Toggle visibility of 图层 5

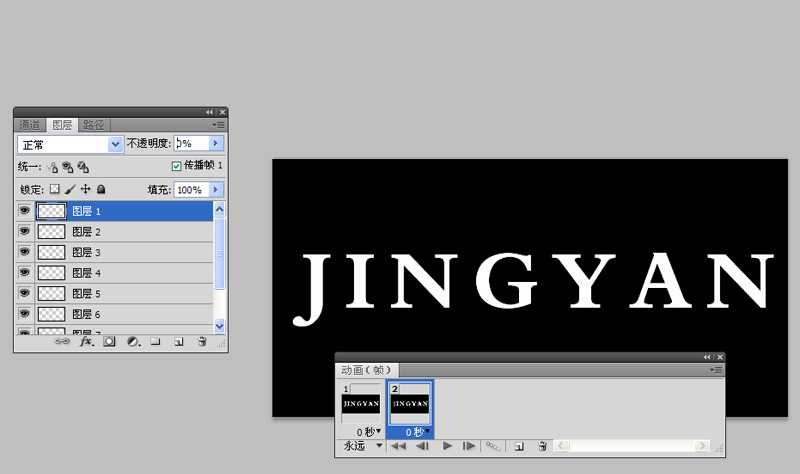point(24,293)
